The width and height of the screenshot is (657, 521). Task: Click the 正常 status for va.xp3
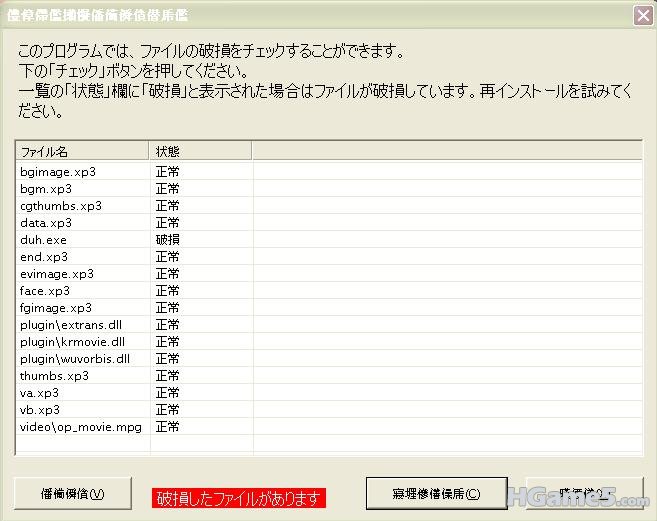tap(168, 393)
